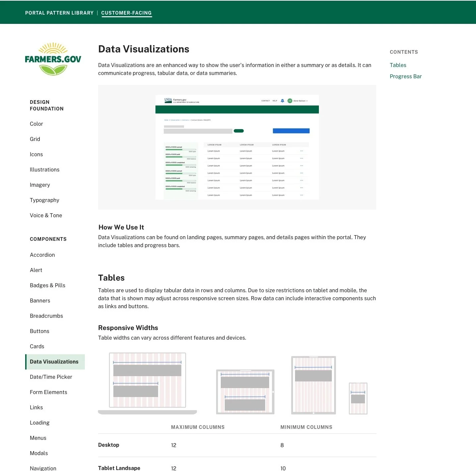Open the Cards component page
Viewport: 476px width, 471px height.
(37, 346)
